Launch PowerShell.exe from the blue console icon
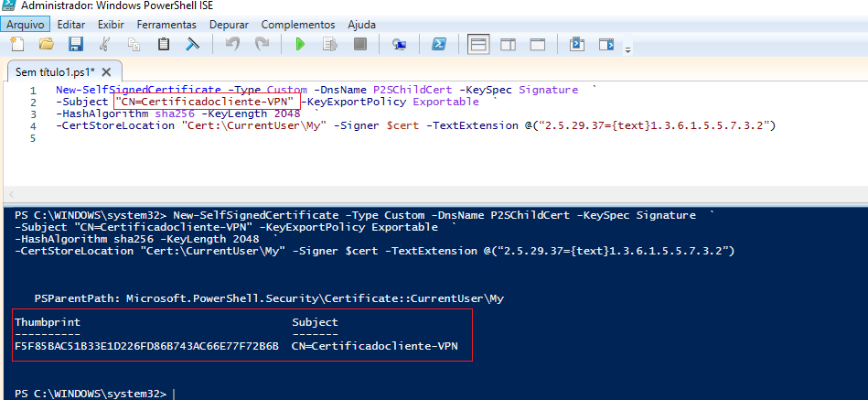 (x=439, y=44)
